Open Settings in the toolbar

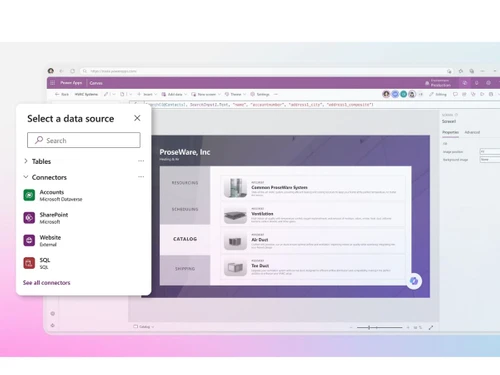260,94
